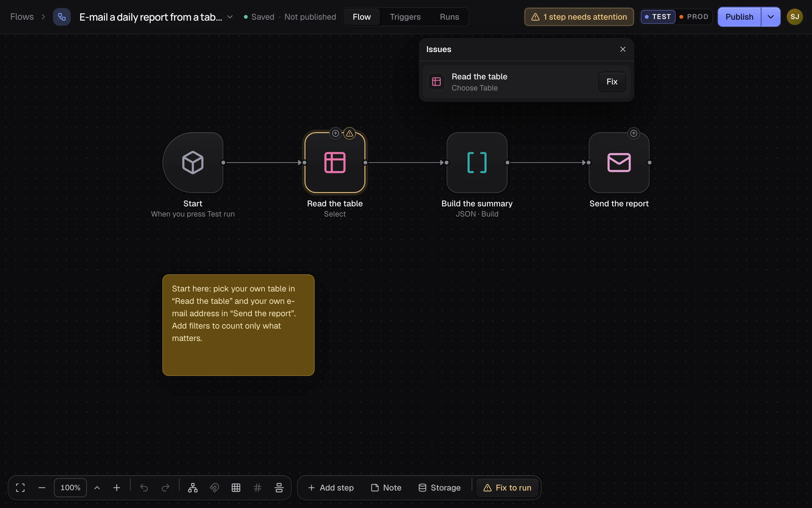
Task: Click the align-center distribute icon
Action: click(279, 487)
